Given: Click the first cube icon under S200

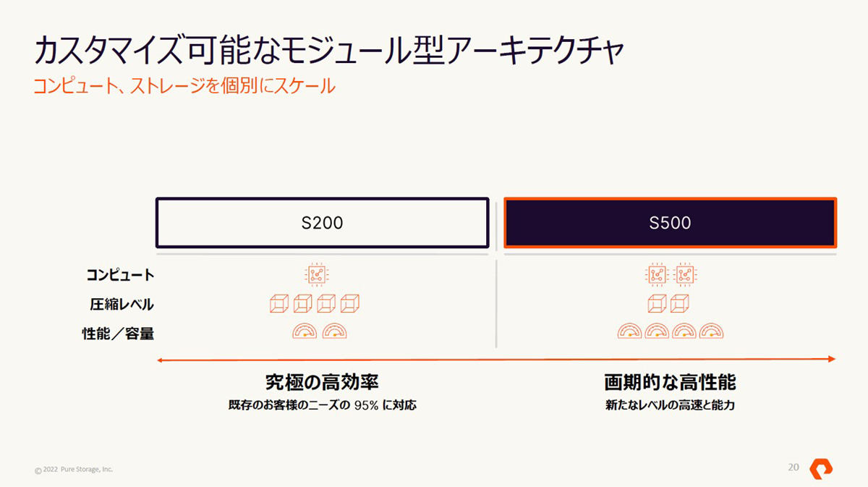Looking at the screenshot, I should tap(279, 304).
